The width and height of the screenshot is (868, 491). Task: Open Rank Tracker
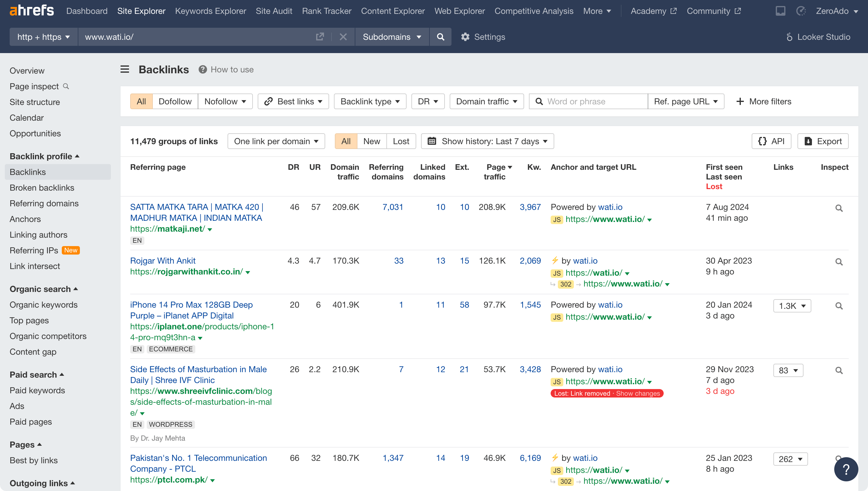pyautogui.click(x=326, y=11)
